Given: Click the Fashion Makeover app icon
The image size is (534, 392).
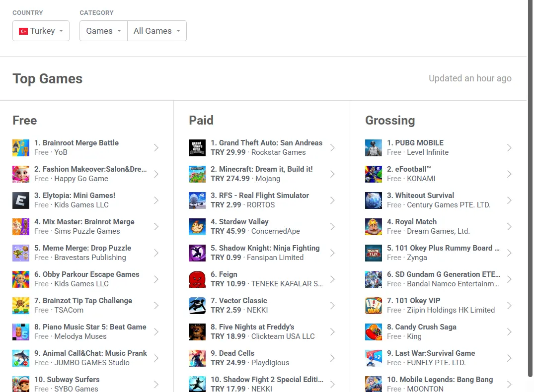Looking at the screenshot, I should pos(21,174).
